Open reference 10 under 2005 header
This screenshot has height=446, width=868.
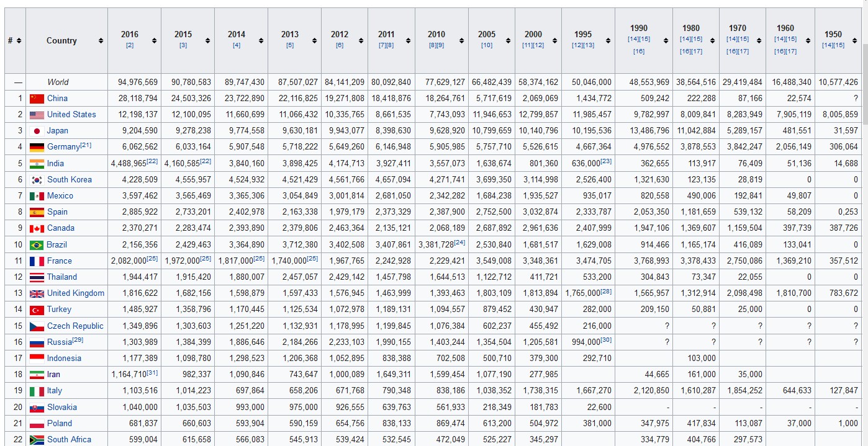point(487,45)
